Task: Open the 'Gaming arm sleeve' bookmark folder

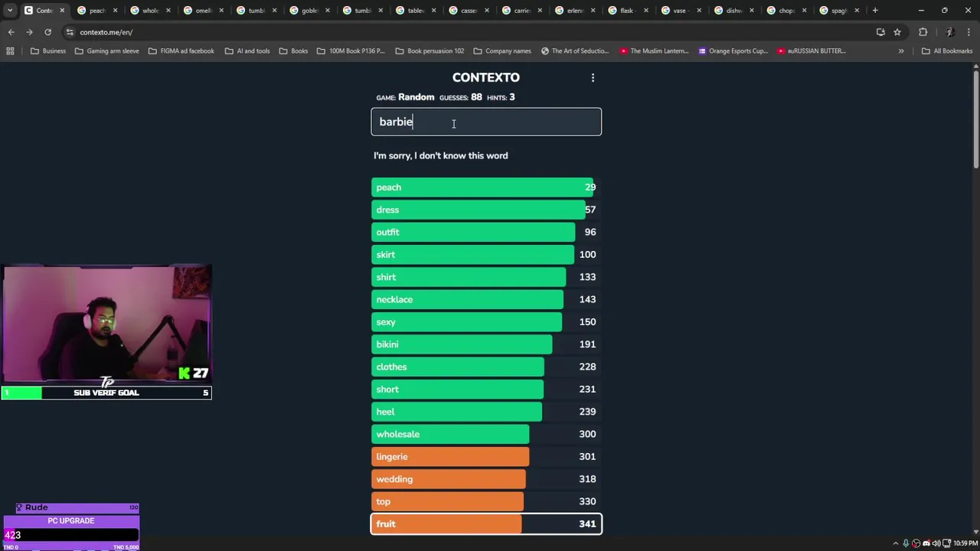Action: coord(106,51)
